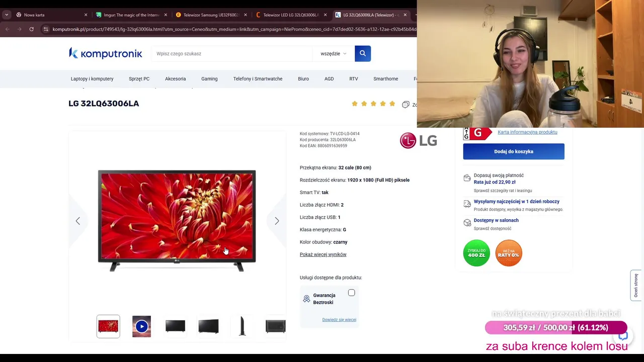Click the comments speech bubble icon
This screenshot has height=362, width=644.
click(x=406, y=105)
